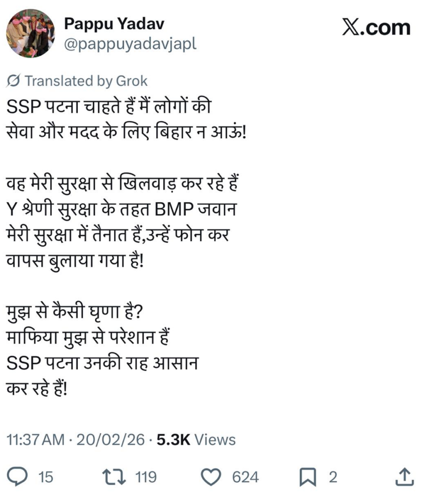Open Pappu Yadav's profile picture
Screen dimensions: 429x504
pos(30,33)
